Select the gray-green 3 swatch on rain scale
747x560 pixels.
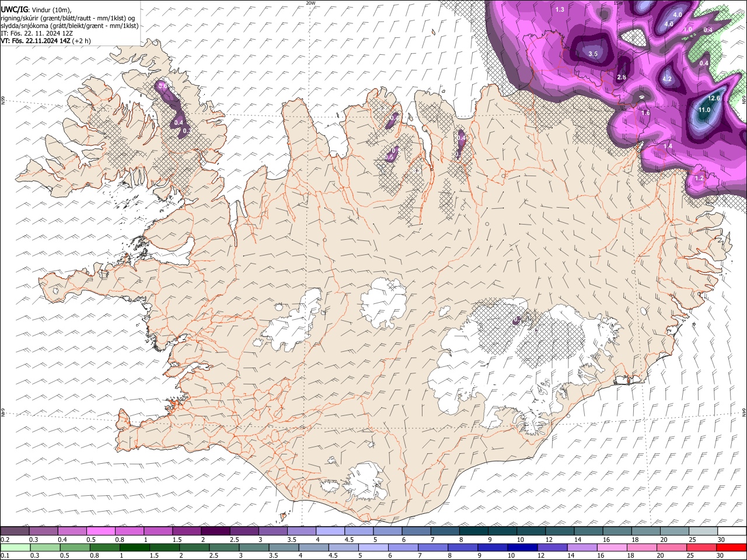pos(253,548)
